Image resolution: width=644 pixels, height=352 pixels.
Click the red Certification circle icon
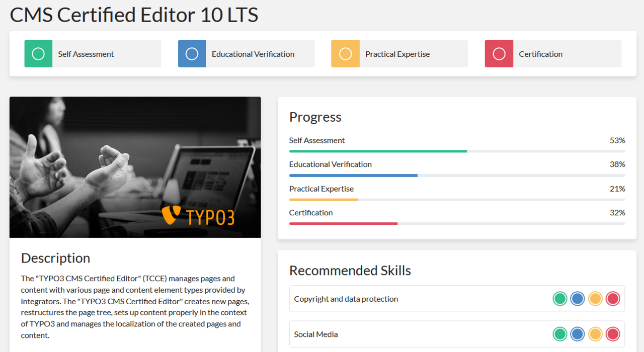(499, 54)
